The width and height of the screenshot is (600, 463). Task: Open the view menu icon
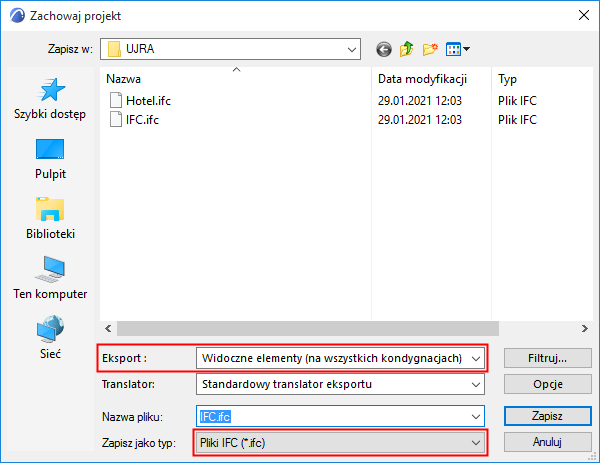click(458, 49)
